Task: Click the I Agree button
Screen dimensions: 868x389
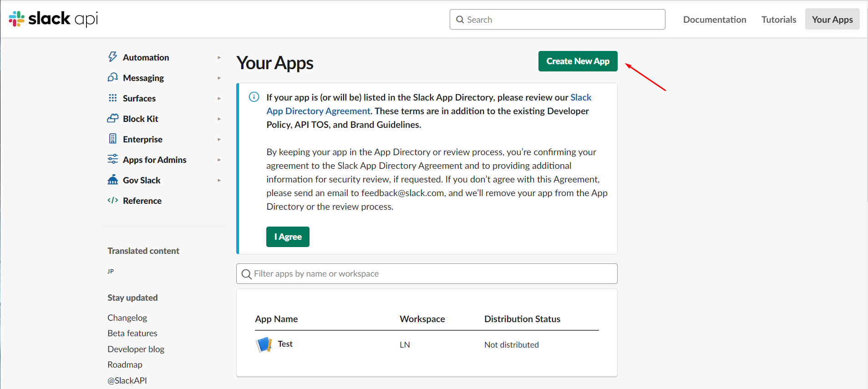Action: coord(288,237)
